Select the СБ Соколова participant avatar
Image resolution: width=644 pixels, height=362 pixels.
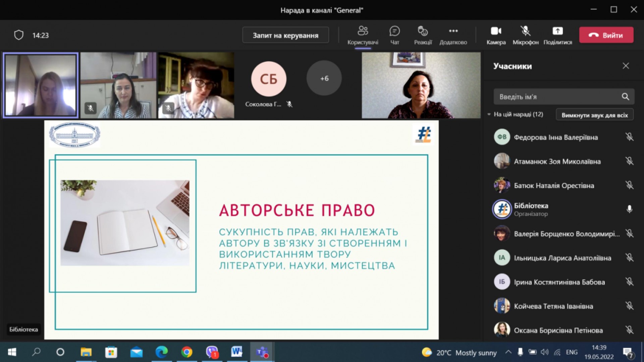click(269, 79)
